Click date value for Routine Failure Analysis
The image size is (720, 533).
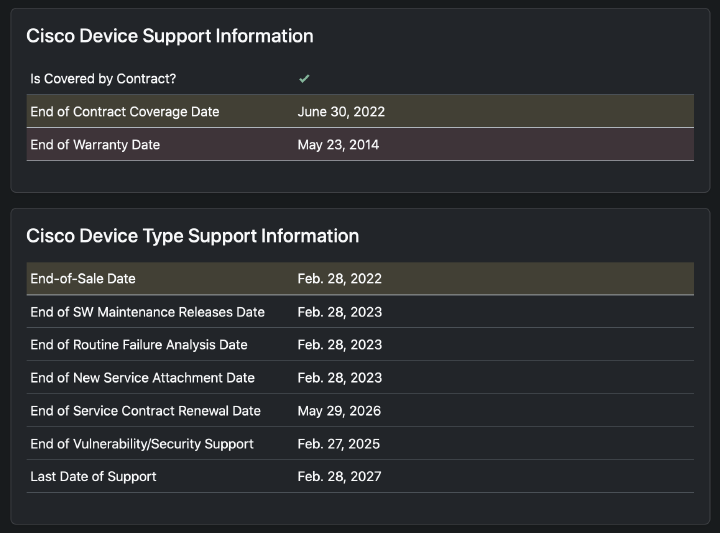340,345
